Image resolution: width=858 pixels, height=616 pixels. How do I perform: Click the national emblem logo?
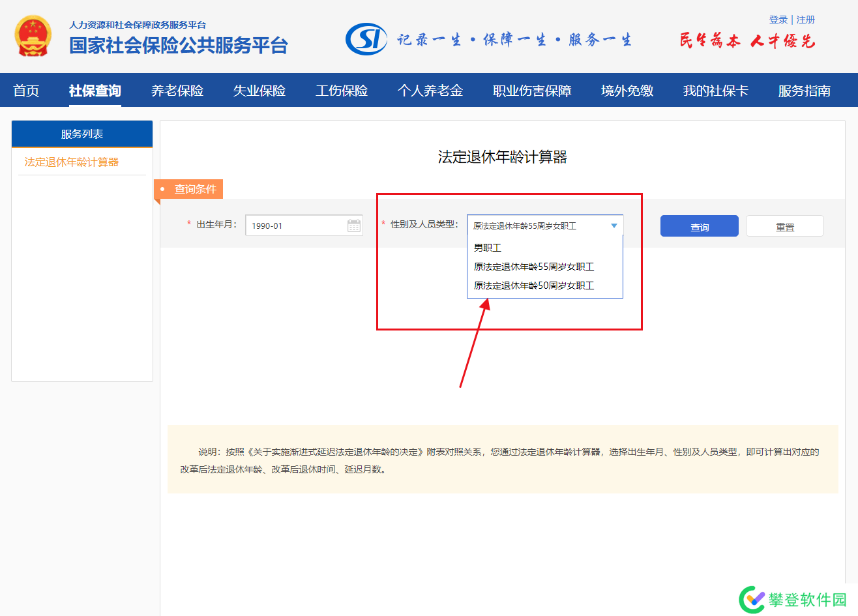[x=33, y=37]
